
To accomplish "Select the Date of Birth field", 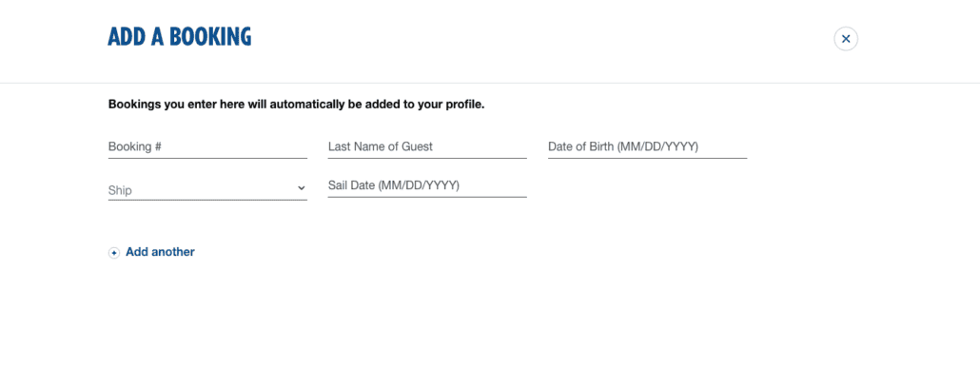I will click(648, 147).
